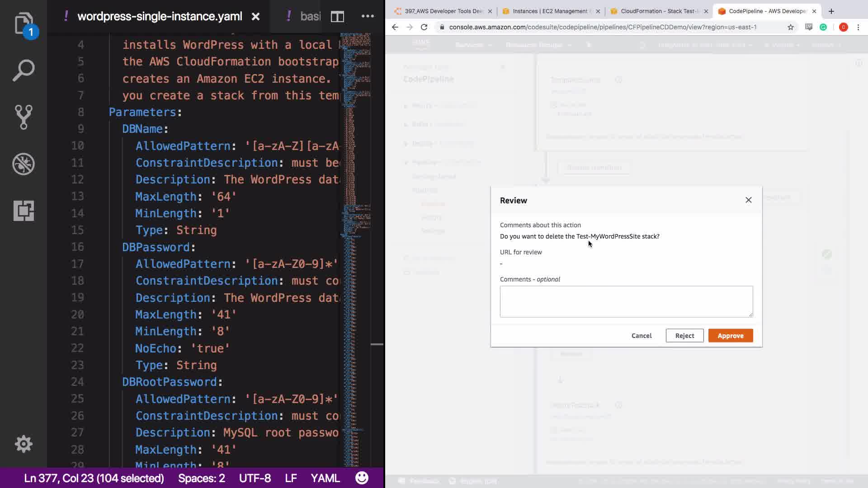This screenshot has width=868, height=488.
Task: Close the Review dialog with X
Action: pyautogui.click(x=748, y=200)
